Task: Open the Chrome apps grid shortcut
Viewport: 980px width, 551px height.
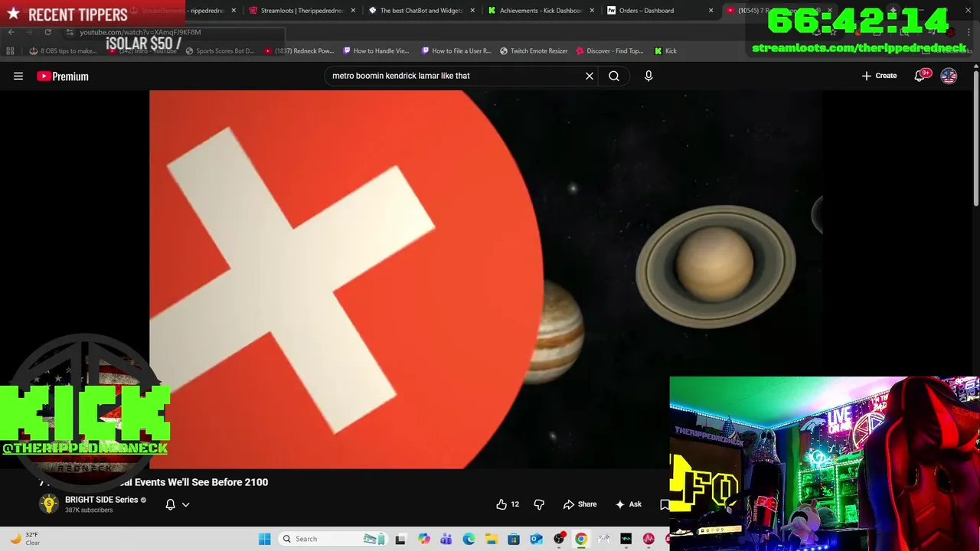Action: (x=10, y=51)
